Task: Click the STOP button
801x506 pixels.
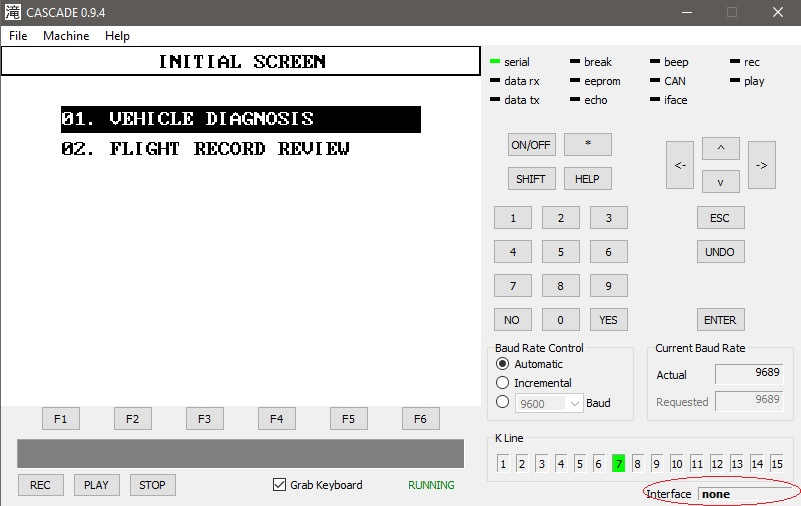Action: click(x=153, y=485)
